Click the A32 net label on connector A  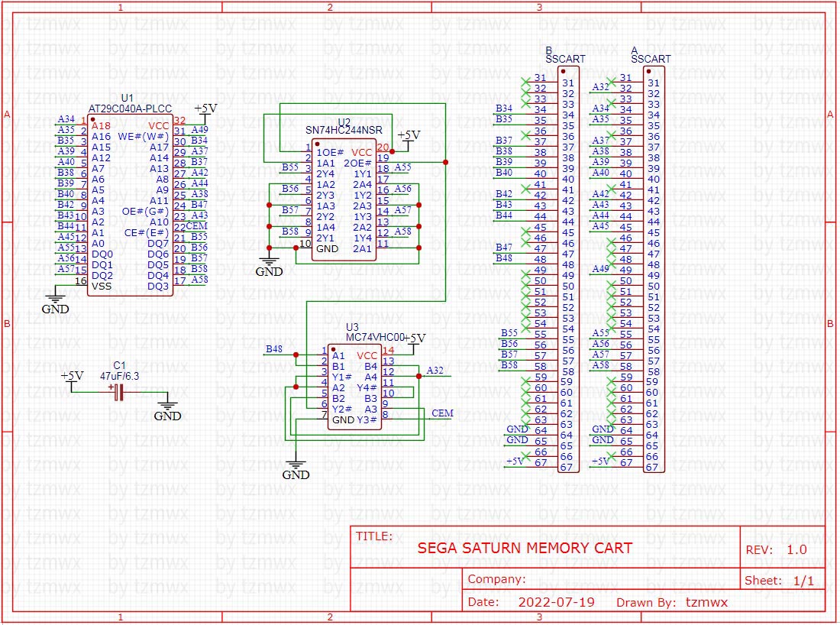click(600, 87)
